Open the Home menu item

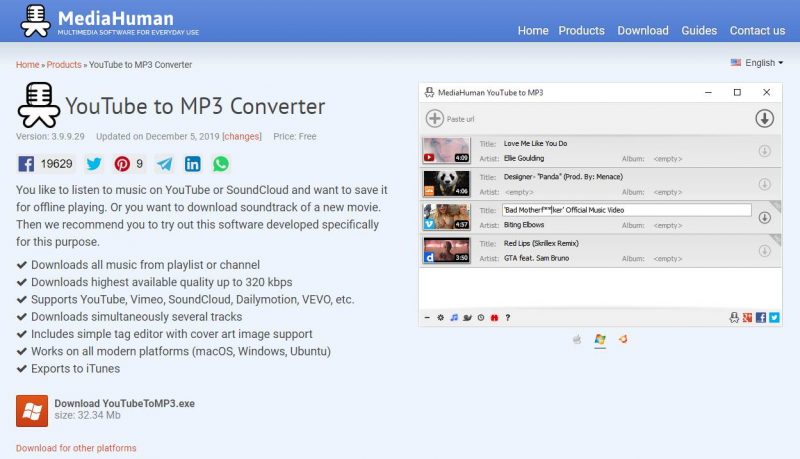[533, 31]
